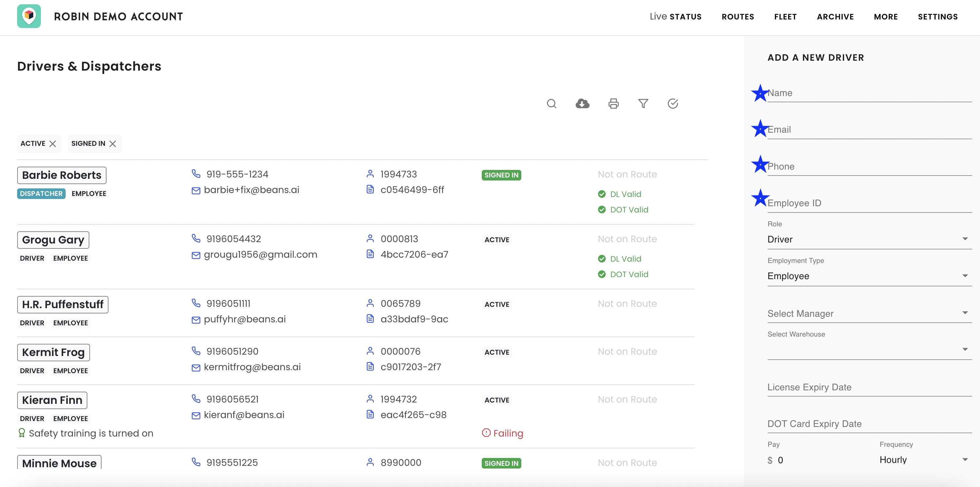Click person icon beside 0000076

pyautogui.click(x=370, y=351)
